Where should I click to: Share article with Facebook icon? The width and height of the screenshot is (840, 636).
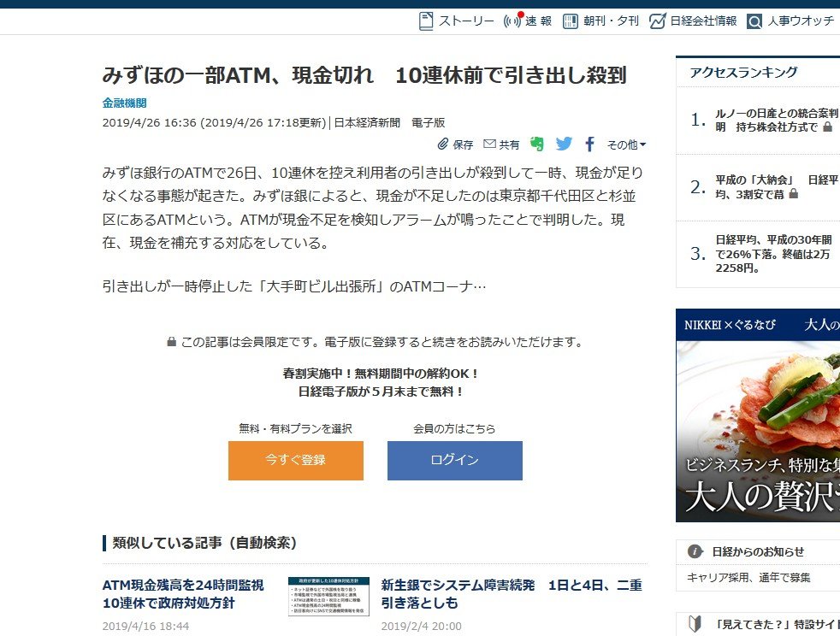tap(590, 144)
